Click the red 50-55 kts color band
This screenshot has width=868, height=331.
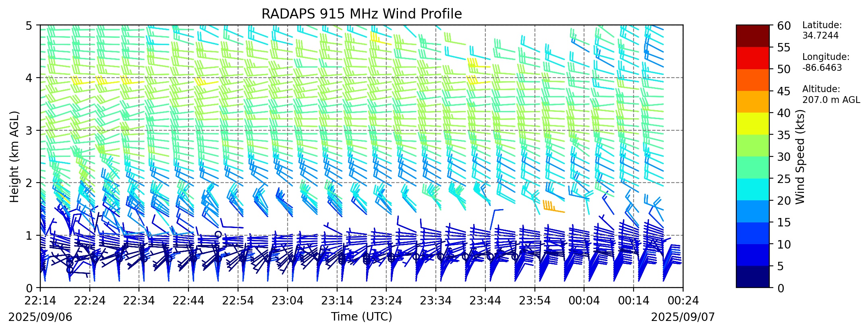pyautogui.click(x=752, y=58)
